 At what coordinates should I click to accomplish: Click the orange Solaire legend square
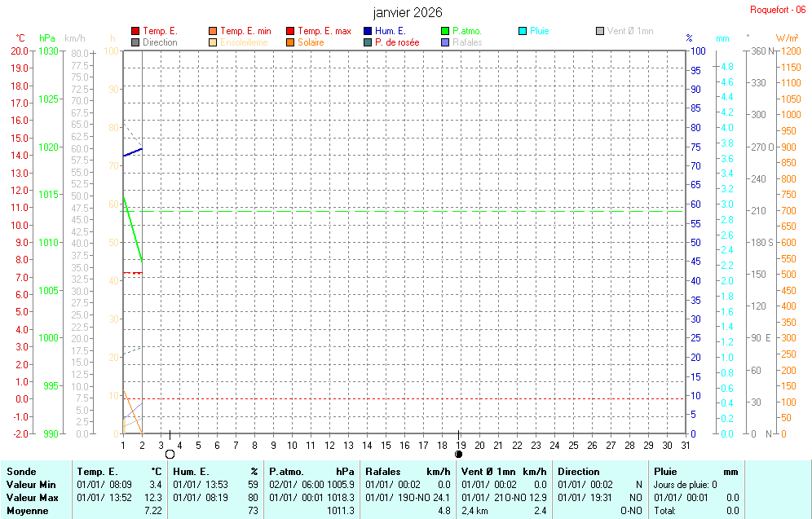pos(290,42)
